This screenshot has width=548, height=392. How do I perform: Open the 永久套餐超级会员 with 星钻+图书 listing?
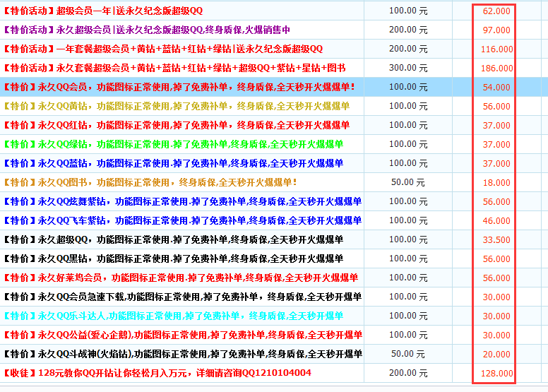coord(174,68)
